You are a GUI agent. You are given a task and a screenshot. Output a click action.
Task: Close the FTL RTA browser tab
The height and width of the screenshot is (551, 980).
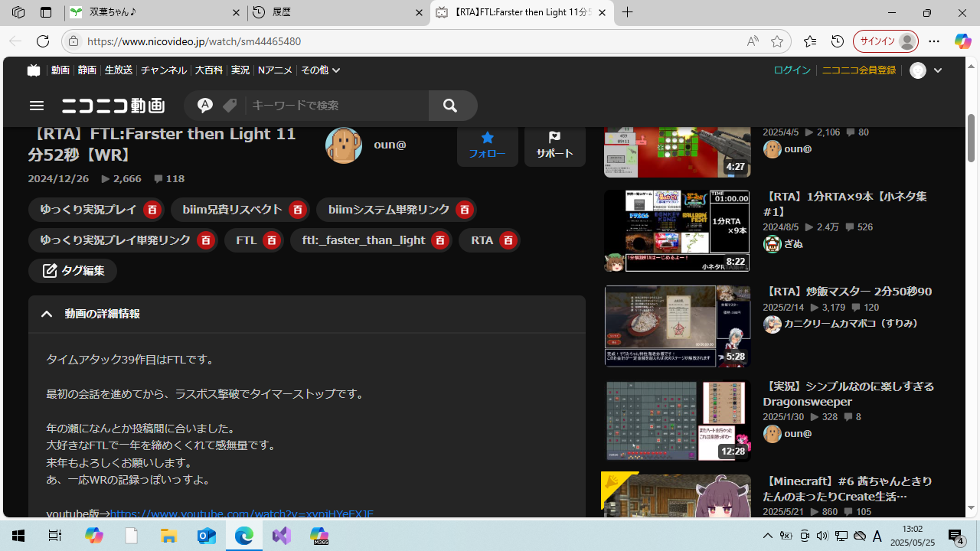tap(602, 12)
